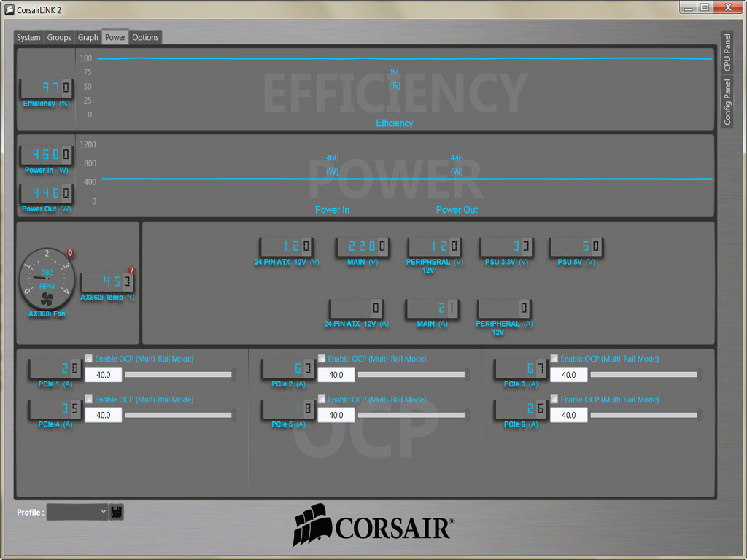
Task: Click the PCIe 5 amperage readout
Action: (288, 409)
